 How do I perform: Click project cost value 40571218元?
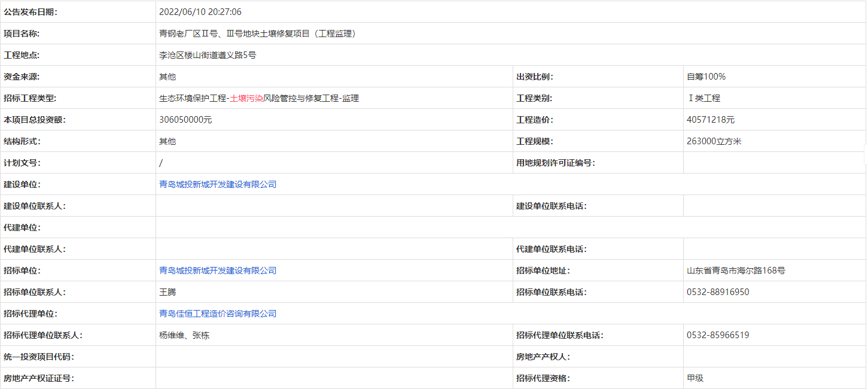(x=711, y=120)
